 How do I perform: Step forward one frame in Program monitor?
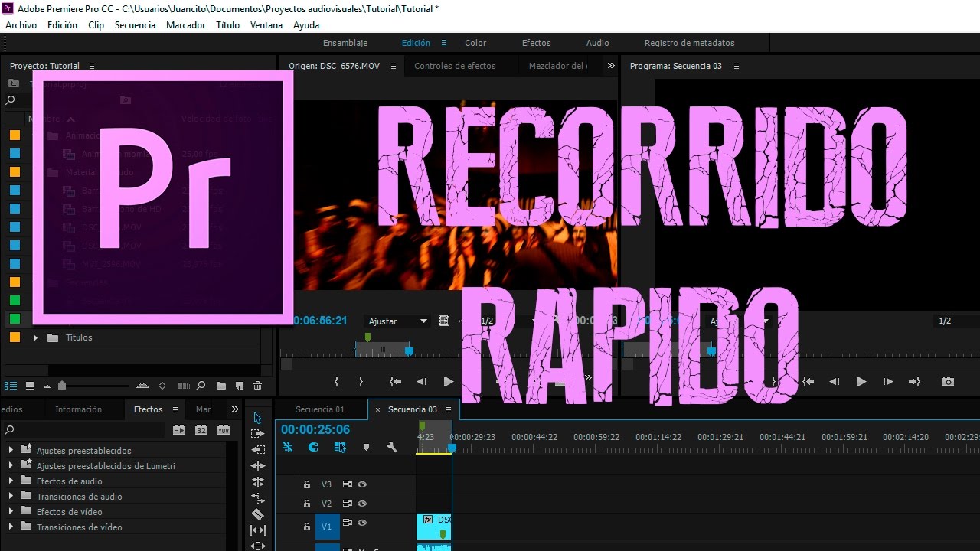click(x=888, y=381)
